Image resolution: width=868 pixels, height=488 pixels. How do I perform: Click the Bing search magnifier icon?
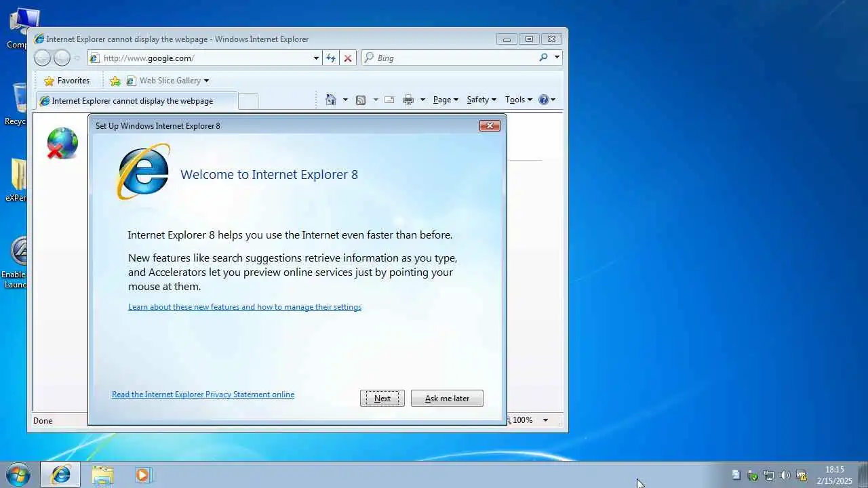pos(543,58)
